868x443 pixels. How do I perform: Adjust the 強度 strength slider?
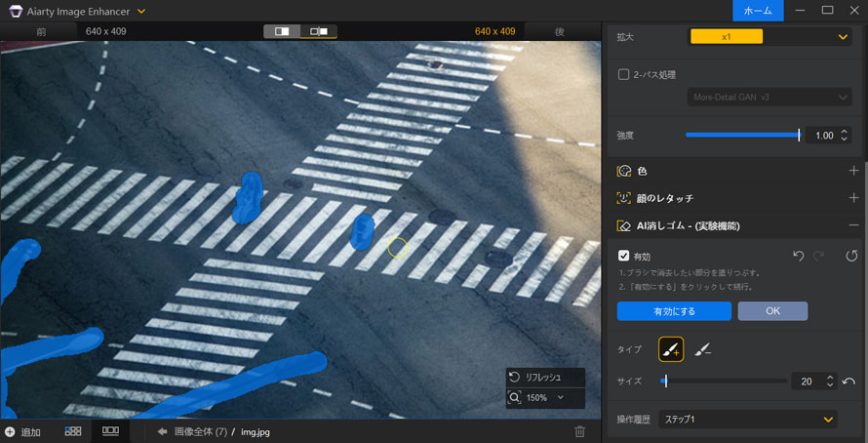click(742, 135)
